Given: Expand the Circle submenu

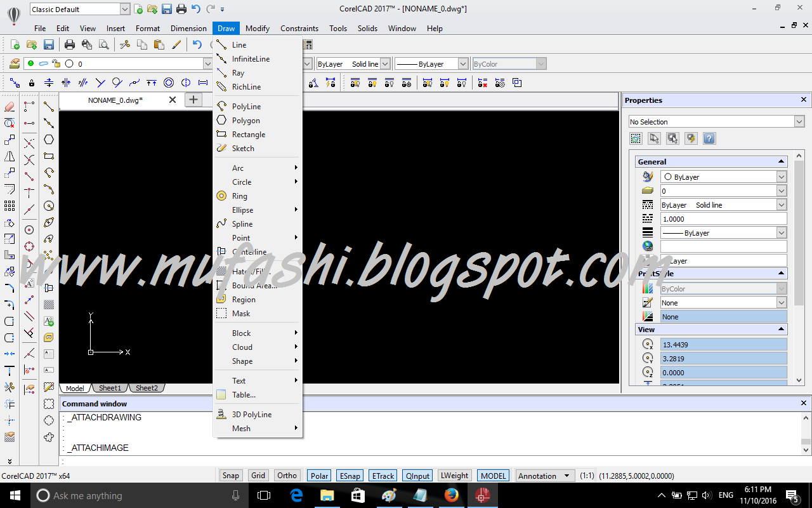Looking at the screenshot, I should [257, 182].
